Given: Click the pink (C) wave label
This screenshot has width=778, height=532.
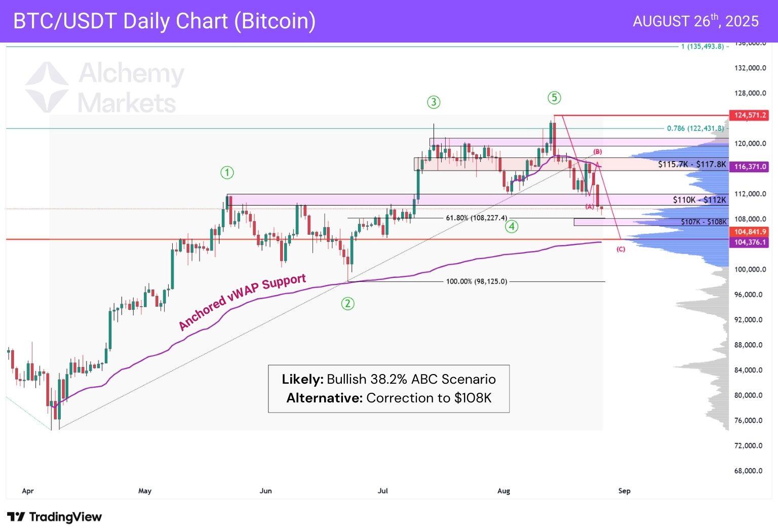Looking at the screenshot, I should pos(620,249).
